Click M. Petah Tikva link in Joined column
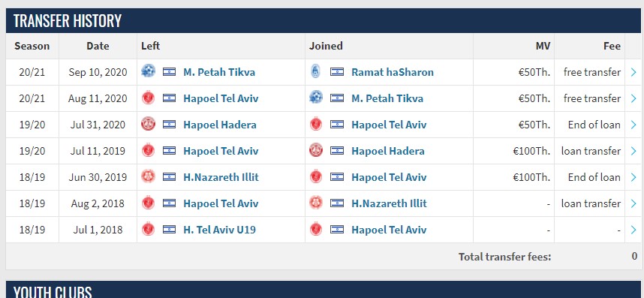 coord(387,98)
